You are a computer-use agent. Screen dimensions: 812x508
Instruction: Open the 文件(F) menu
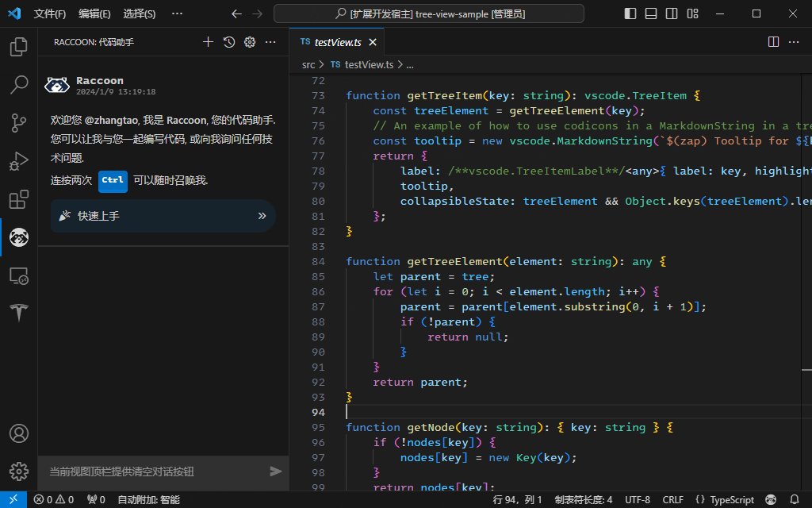[50, 13]
